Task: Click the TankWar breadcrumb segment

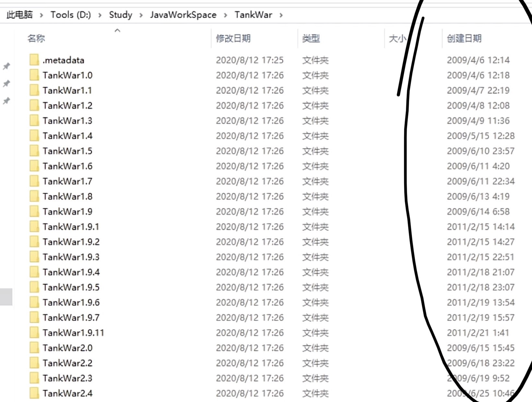Action: [254, 15]
